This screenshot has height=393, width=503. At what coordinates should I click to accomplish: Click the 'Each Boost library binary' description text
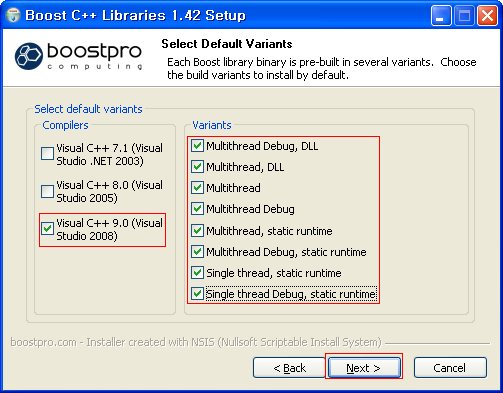coord(322,68)
